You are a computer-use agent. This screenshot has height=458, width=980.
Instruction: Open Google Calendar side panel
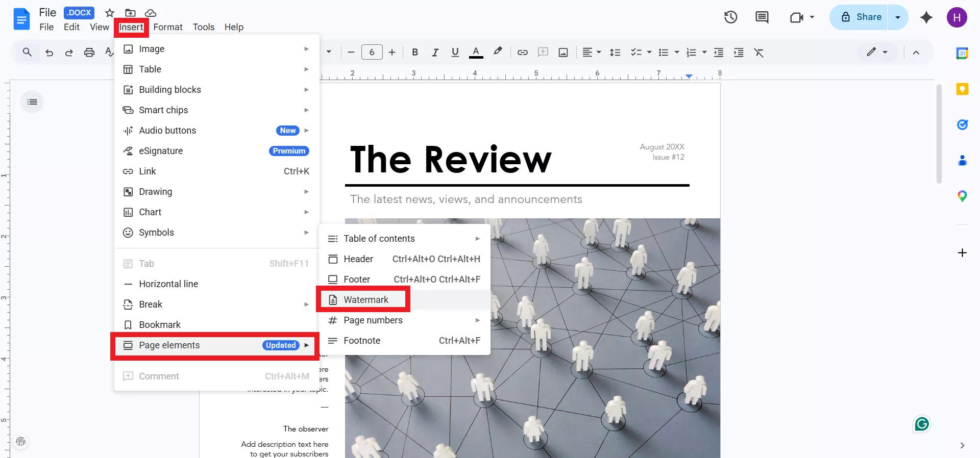[962, 53]
